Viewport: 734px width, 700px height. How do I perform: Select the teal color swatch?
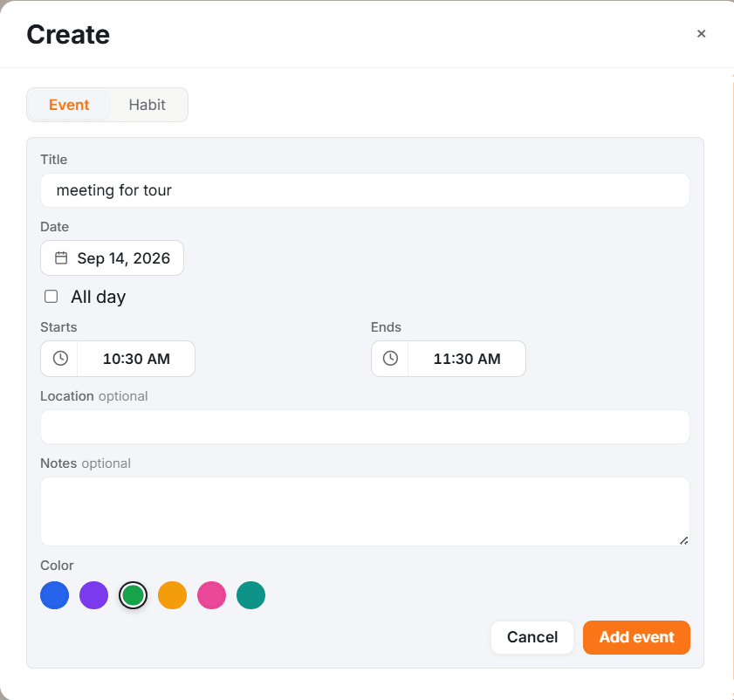click(x=250, y=595)
